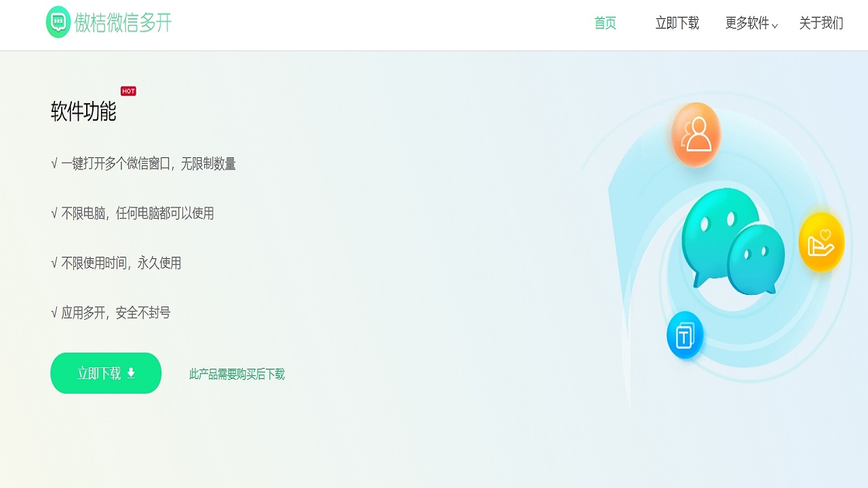
Task: Expand the 更多软件 dropdown menu
Action: 751,23
